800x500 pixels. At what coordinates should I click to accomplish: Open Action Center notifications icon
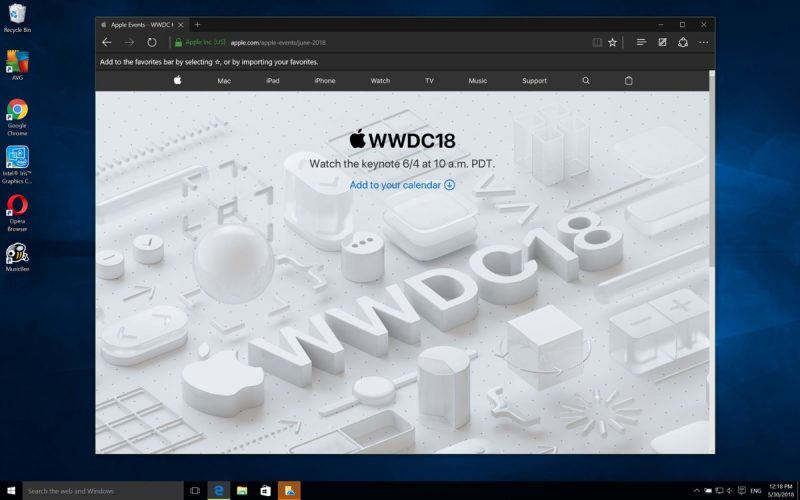(742, 491)
